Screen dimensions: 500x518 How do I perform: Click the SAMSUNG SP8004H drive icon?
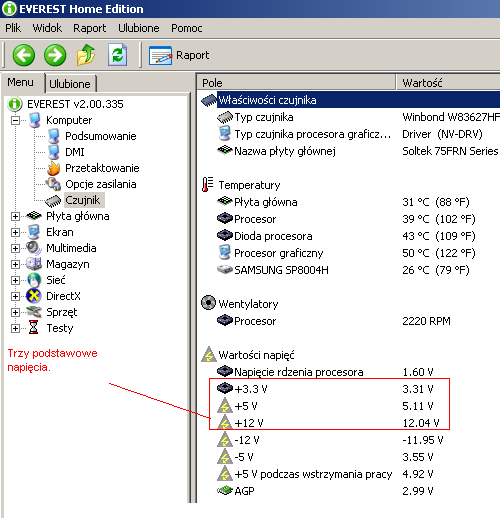click(225, 269)
